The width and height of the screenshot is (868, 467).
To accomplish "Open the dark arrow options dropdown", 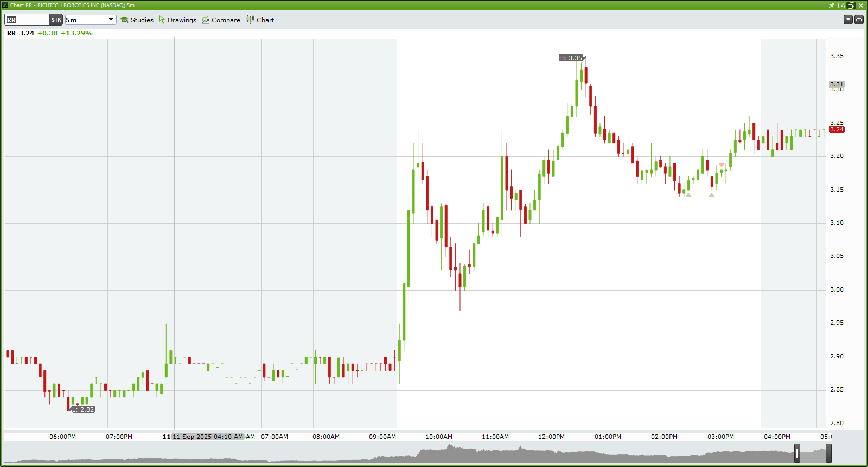I will [848, 20].
